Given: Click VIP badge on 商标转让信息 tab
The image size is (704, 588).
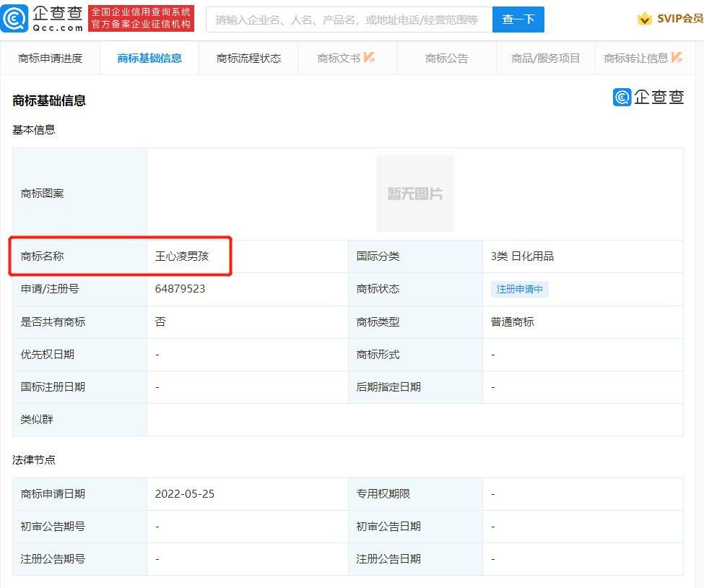Looking at the screenshot, I should pos(677,58).
